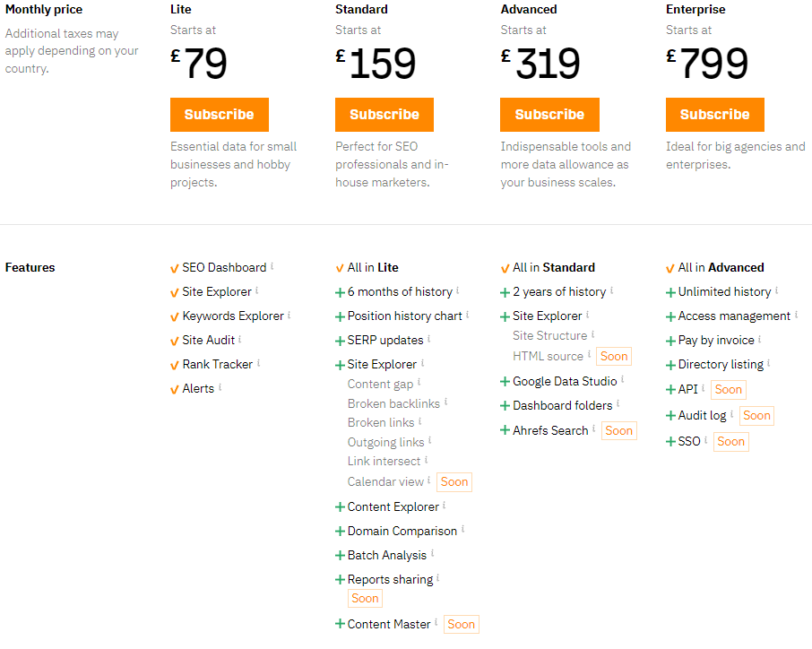Click info icon next to Alerts
Image resolution: width=812 pixels, height=649 pixels.
220,387
